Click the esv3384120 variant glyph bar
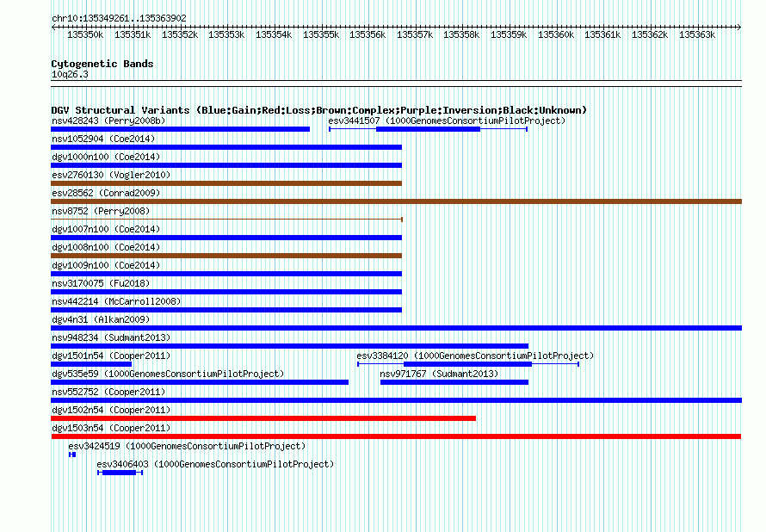Screen dimensions: 766x532 [x=468, y=364]
